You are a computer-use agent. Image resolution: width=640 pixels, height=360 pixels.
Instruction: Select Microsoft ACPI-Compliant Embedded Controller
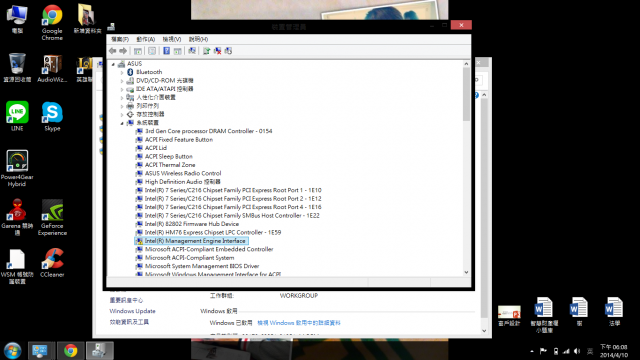click(x=209, y=249)
